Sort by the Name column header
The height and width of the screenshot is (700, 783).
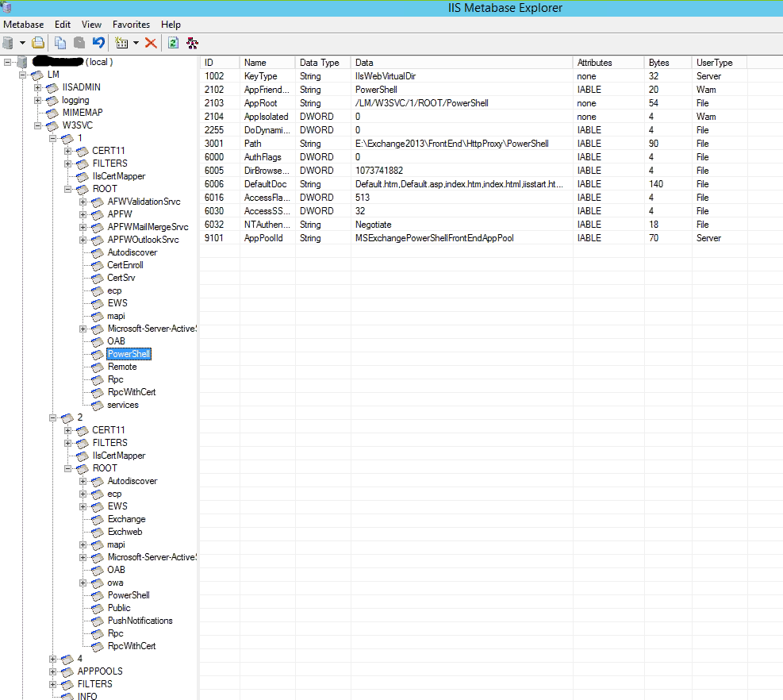point(267,63)
